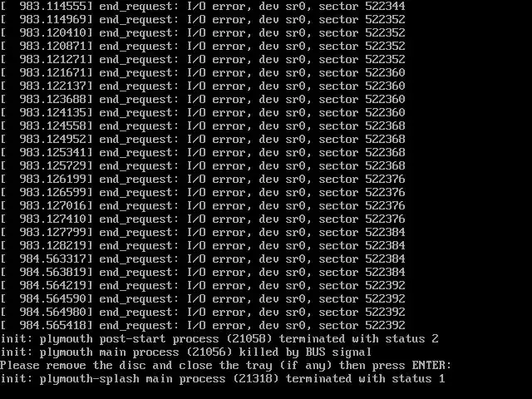Click the log line timestamped 983.127016

(203, 206)
